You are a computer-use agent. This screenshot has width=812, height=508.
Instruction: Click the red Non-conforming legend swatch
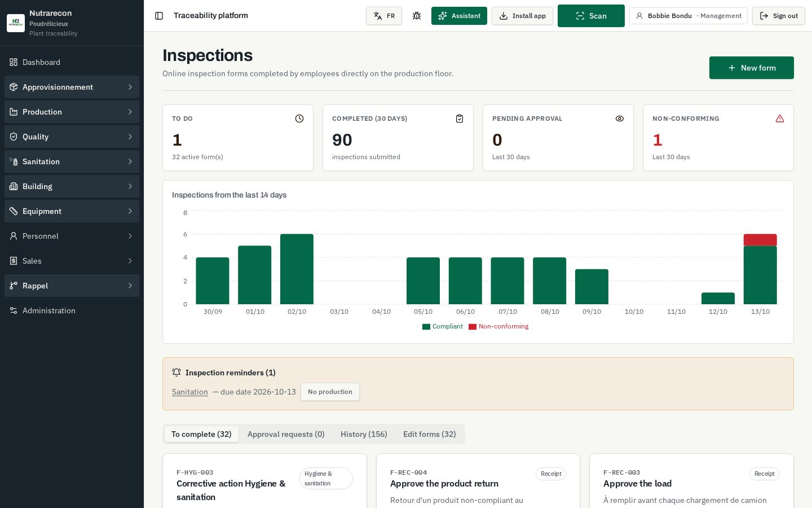pyautogui.click(x=473, y=327)
